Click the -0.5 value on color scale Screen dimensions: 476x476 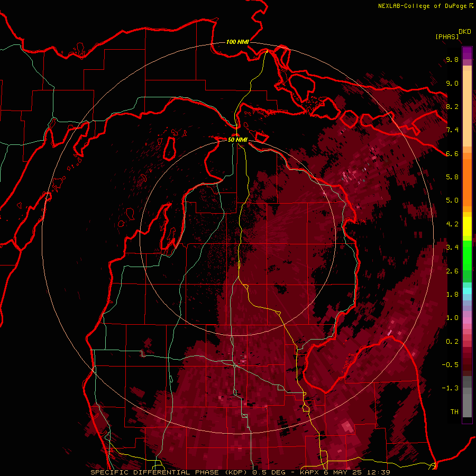tap(450, 365)
